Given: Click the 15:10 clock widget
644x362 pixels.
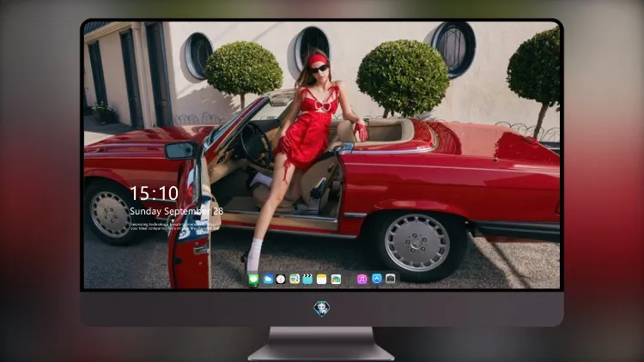Looking at the screenshot, I should click(x=154, y=193).
